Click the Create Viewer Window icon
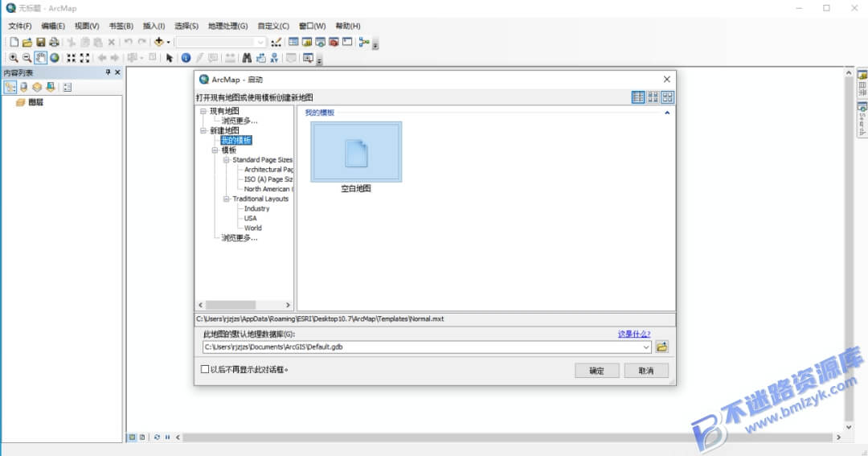 (309, 58)
